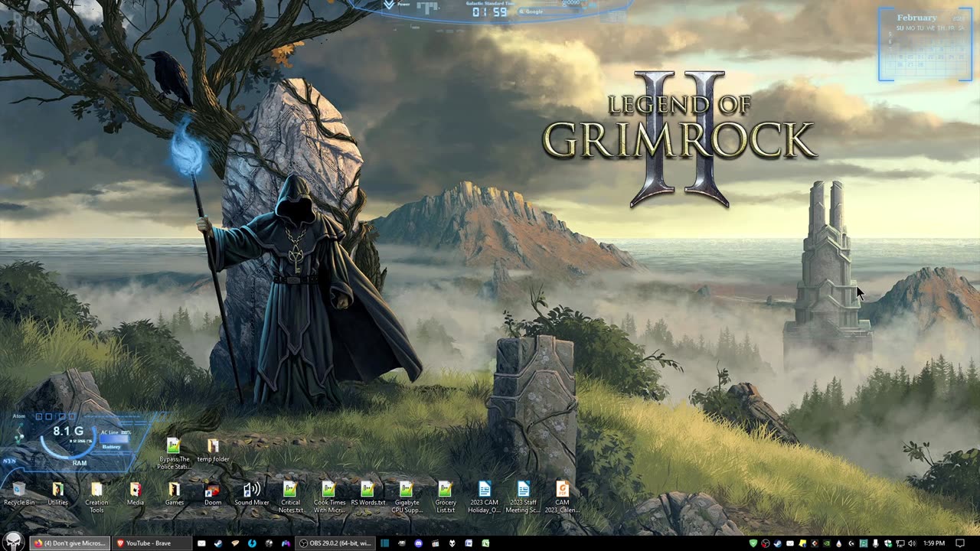This screenshot has width=980, height=551.
Task: Open the Games folder icon
Action: point(175,494)
